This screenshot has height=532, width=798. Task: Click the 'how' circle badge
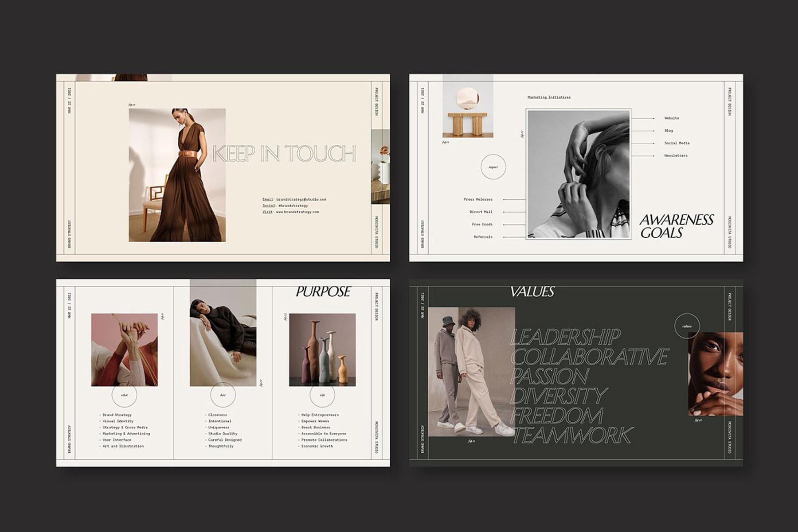223,395
